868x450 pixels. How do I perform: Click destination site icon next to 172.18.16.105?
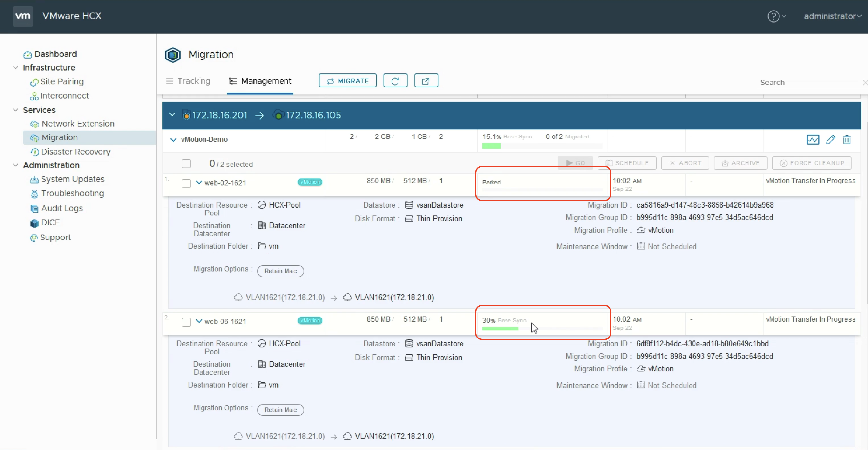[278, 115]
